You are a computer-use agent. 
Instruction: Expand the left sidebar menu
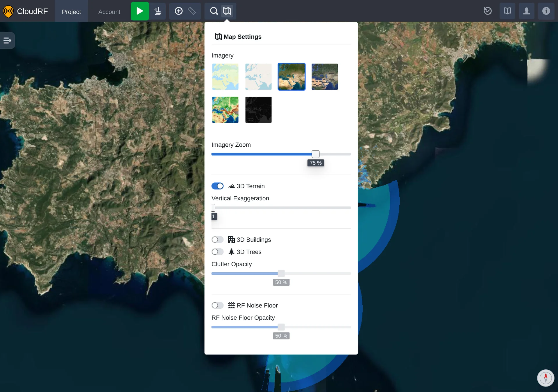[7, 40]
